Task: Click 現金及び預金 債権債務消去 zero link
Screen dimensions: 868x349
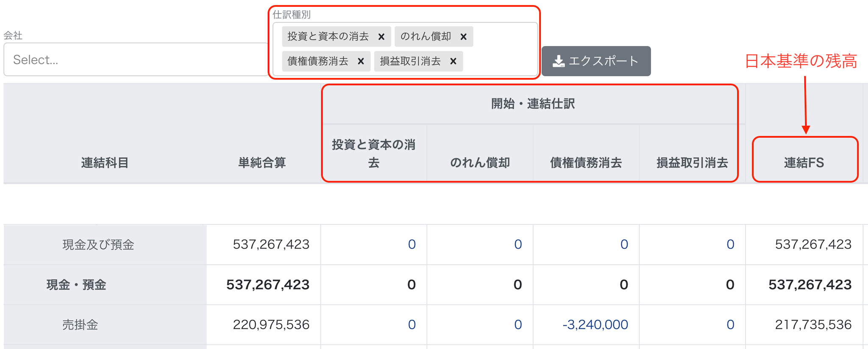Action: pos(624,244)
